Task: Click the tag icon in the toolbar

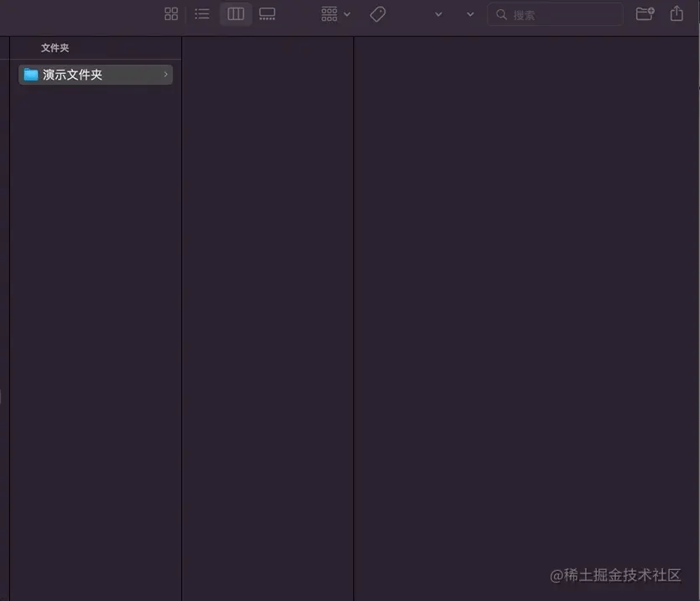Action: coord(377,13)
